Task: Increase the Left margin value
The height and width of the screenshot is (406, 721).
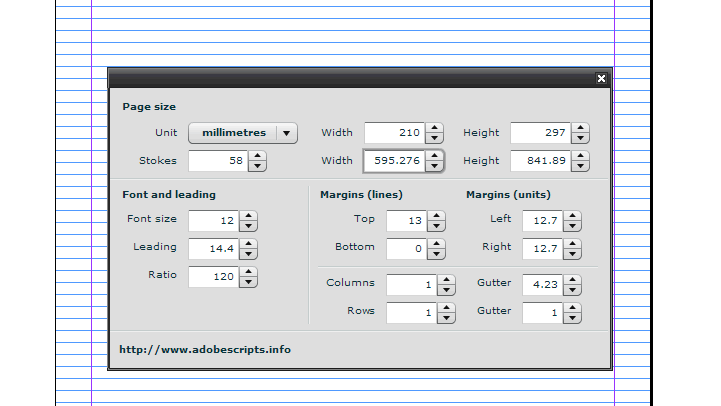Action: 572,216
